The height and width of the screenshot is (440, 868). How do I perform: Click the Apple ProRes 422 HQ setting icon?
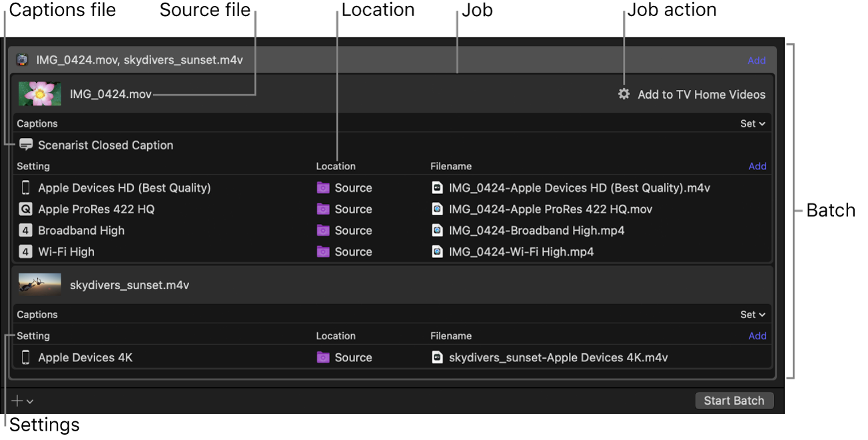[x=27, y=209]
